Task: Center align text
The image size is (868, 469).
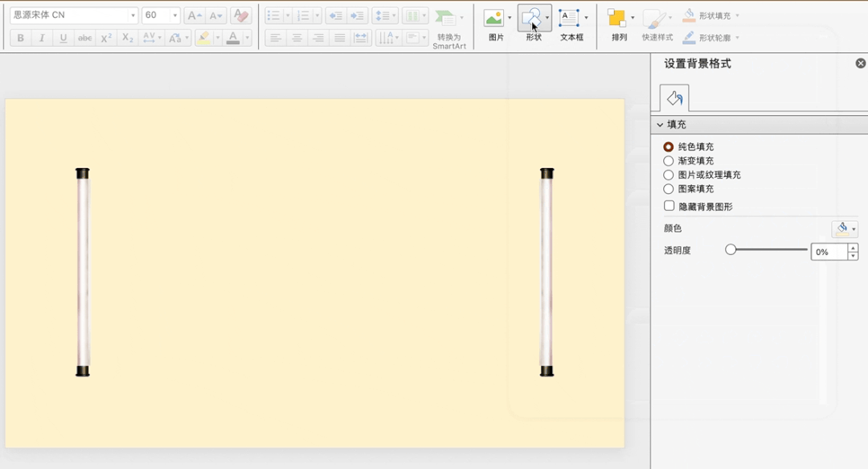Action: point(297,38)
